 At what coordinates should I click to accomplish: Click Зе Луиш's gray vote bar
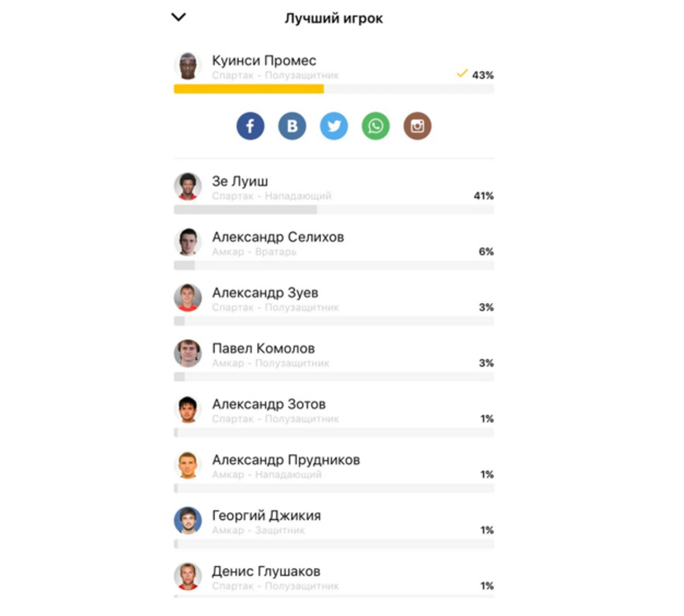[x=245, y=210]
